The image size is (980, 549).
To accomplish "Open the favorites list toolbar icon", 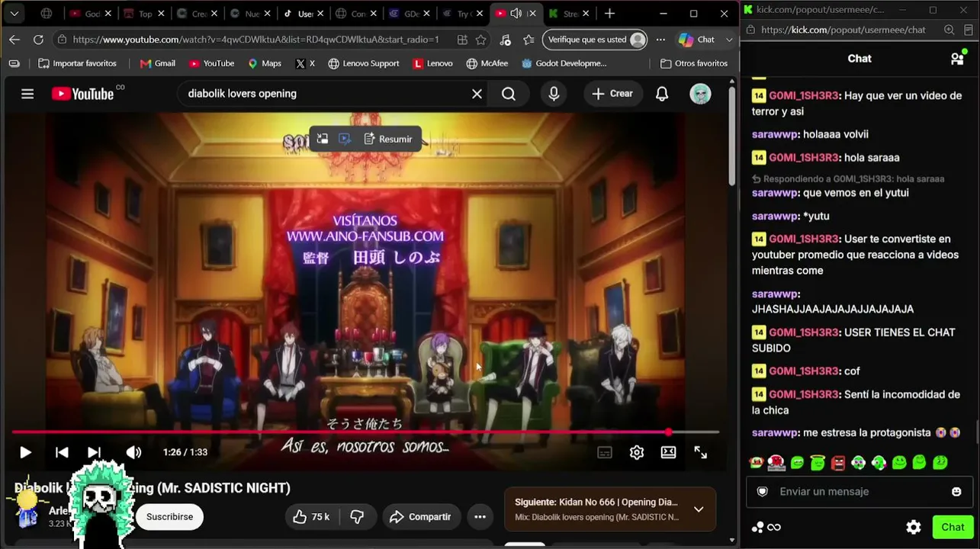I will (x=529, y=40).
